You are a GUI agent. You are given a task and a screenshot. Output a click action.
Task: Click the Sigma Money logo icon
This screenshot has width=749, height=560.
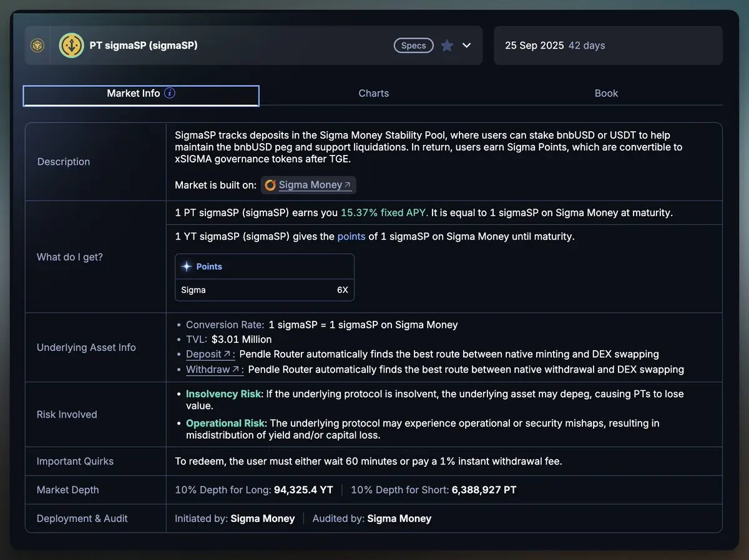pos(270,185)
